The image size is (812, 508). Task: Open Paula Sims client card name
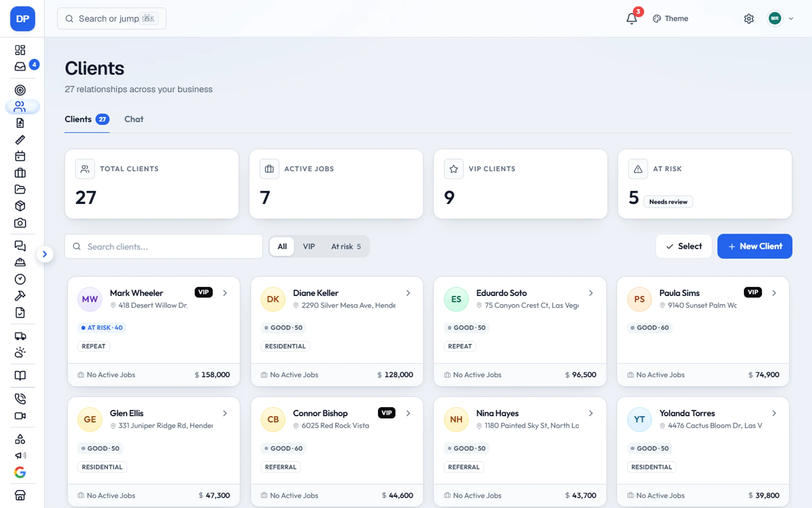point(679,293)
